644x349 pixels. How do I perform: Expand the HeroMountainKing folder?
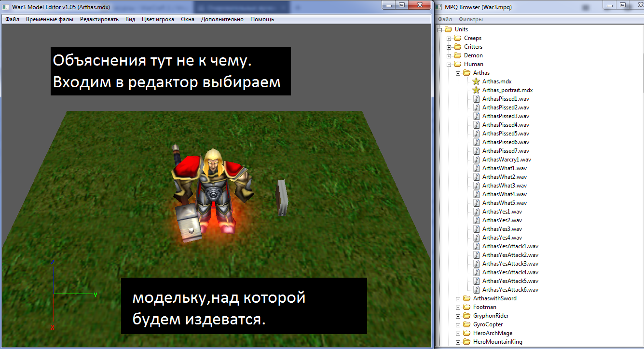click(458, 342)
